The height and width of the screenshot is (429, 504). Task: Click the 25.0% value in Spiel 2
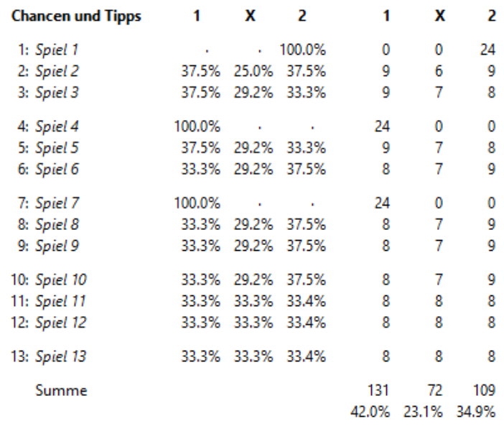pos(253,71)
